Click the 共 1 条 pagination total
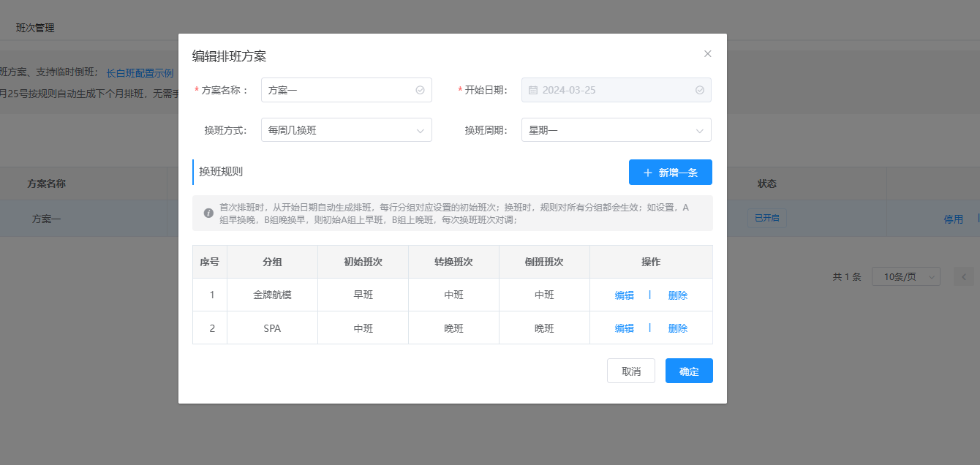 coord(847,277)
